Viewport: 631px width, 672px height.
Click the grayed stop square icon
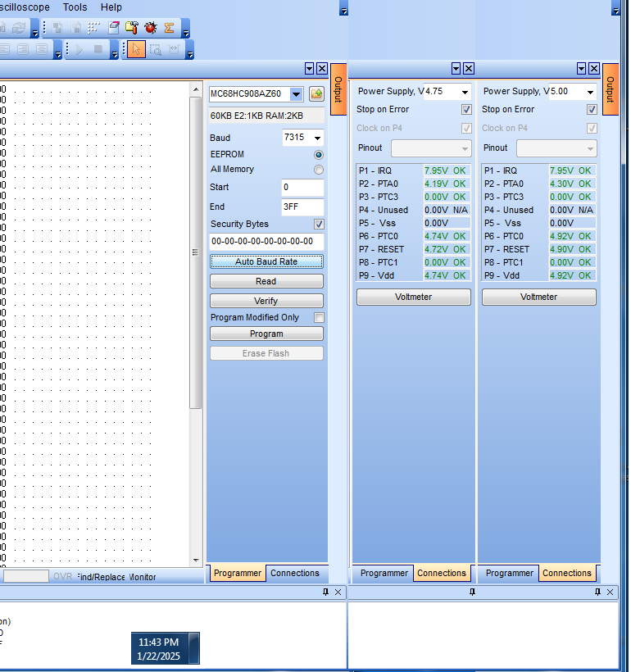[98, 49]
